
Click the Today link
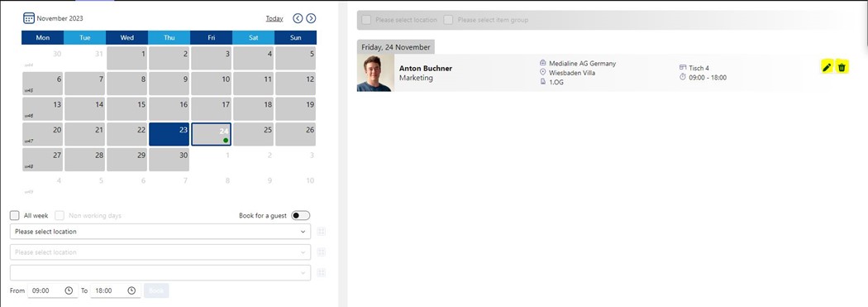274,18
